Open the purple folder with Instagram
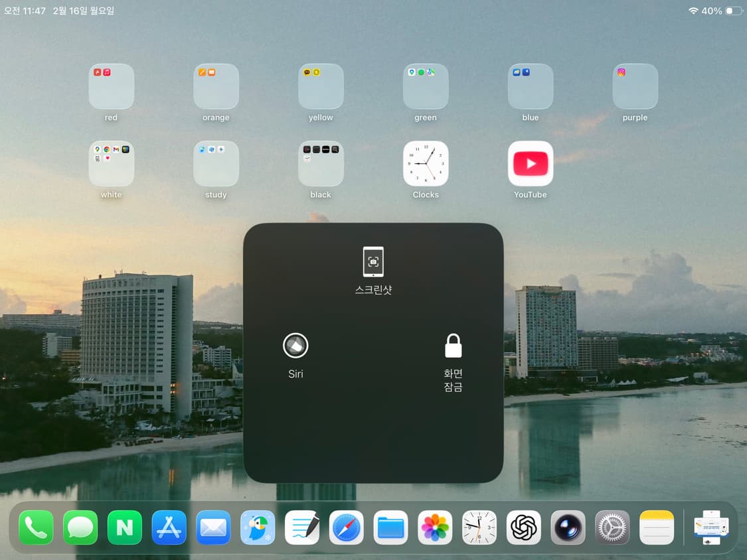Screen dimensions: 747x560 635,86
